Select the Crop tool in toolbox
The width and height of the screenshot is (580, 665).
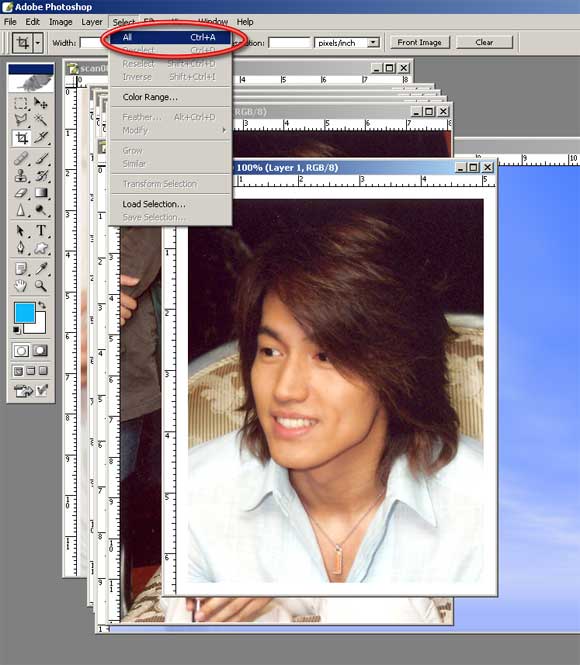point(20,138)
